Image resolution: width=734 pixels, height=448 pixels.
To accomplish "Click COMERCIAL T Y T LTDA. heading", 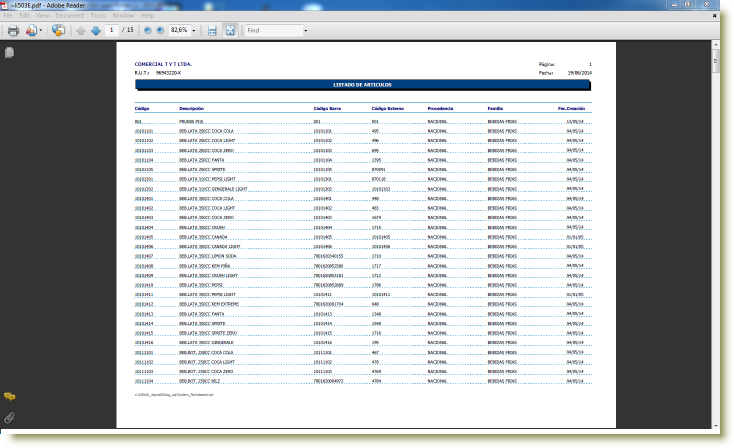I will (163, 64).
